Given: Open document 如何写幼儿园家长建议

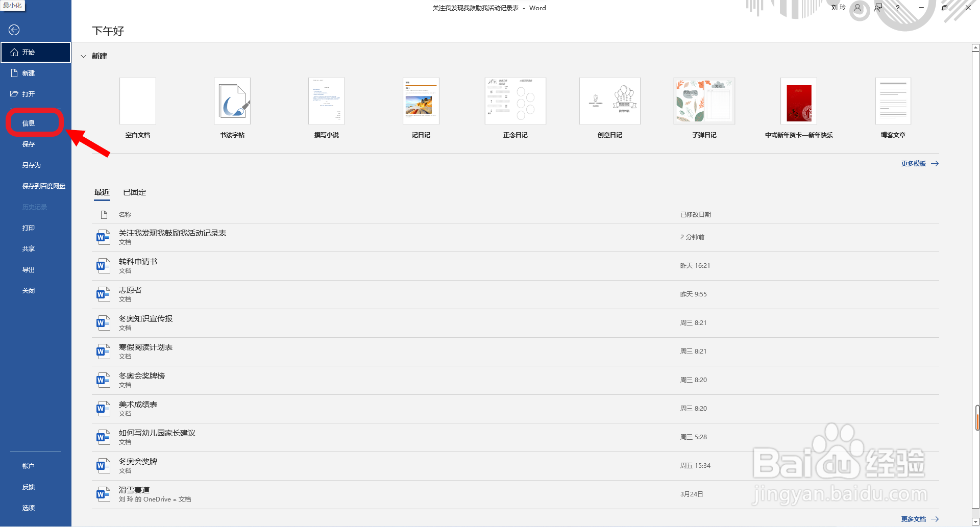Looking at the screenshot, I should click(516, 437).
